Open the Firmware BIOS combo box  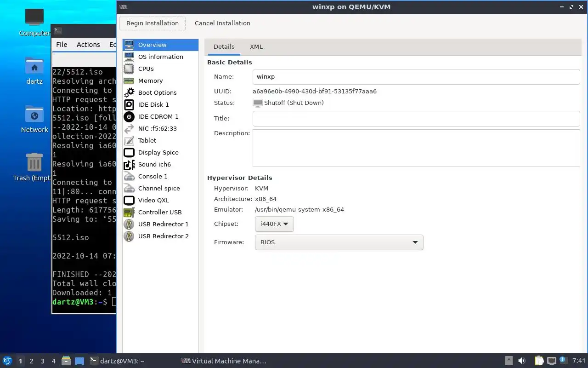(x=339, y=242)
